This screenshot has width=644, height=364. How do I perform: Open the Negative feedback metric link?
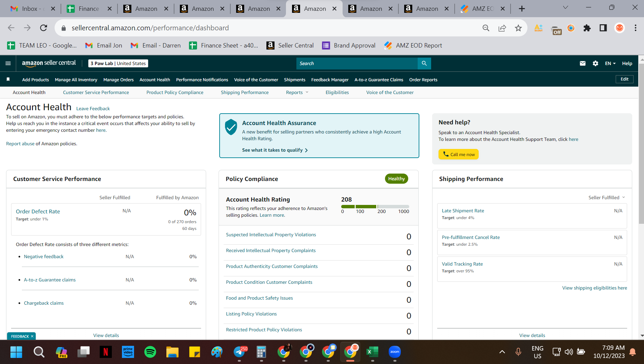click(44, 256)
